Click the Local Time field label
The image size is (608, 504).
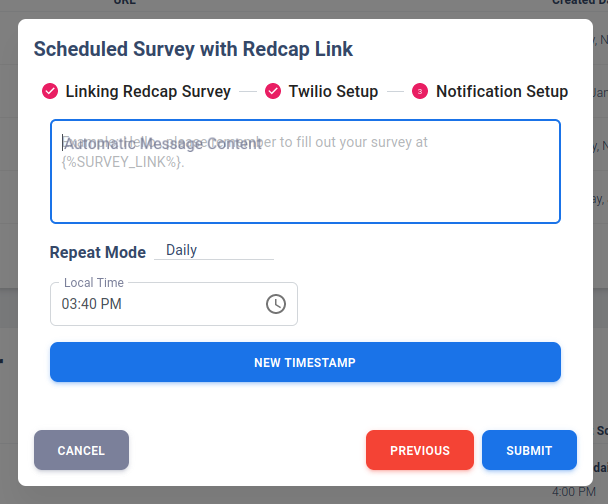[94, 283]
